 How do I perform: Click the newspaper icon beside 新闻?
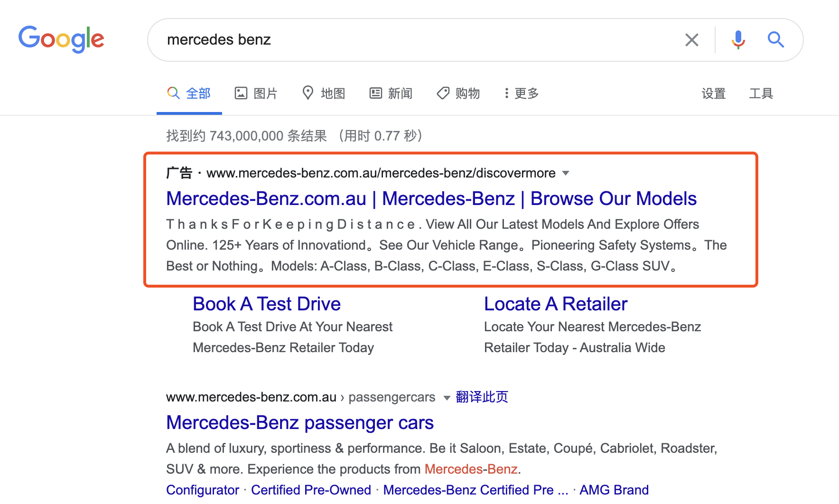tap(376, 93)
